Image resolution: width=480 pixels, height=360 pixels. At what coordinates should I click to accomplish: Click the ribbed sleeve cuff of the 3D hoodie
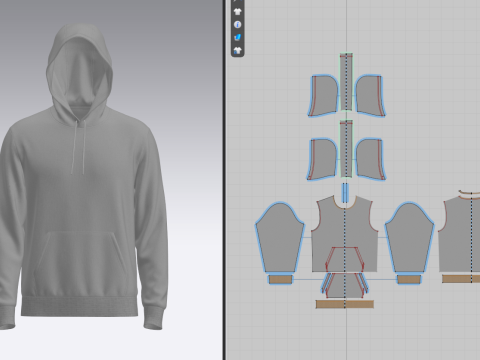coord(154,317)
